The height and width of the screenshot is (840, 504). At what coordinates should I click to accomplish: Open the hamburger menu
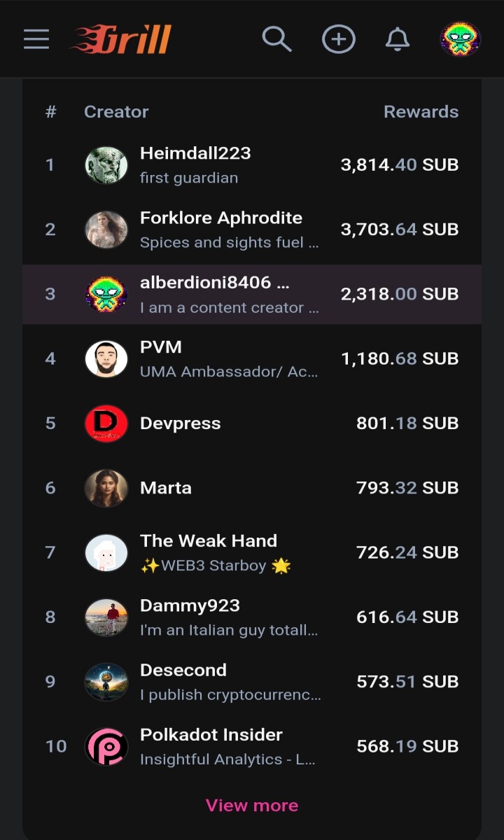pos(36,39)
